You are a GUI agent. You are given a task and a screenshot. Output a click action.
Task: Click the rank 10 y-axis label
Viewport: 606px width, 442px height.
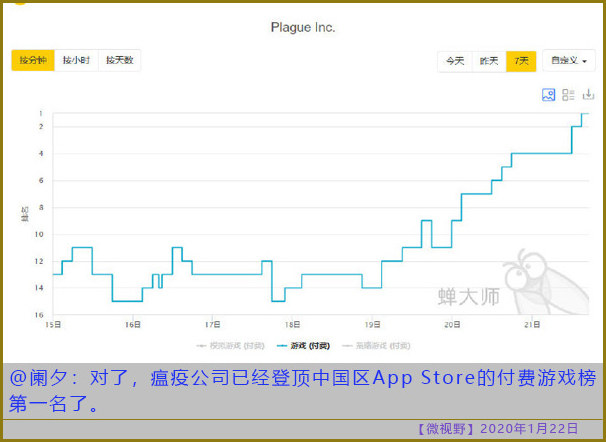(x=39, y=235)
